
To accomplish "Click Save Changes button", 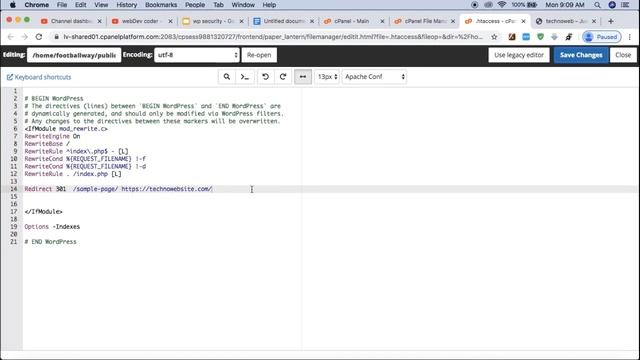I will 581,55.
